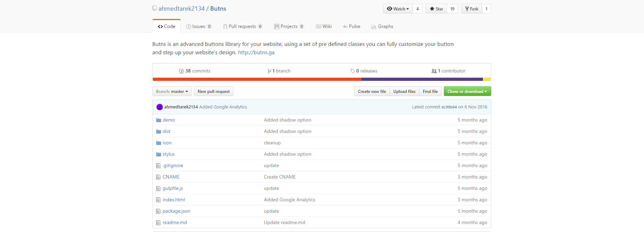Open gulpfile.js file

(173, 189)
